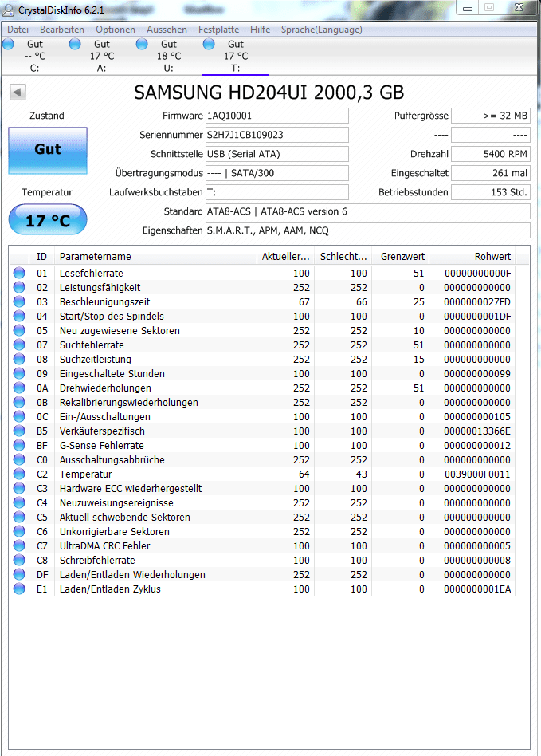This screenshot has width=541, height=756.
Task: Click status icon of Neuzuweisungsereignisse row
Action: point(19,502)
